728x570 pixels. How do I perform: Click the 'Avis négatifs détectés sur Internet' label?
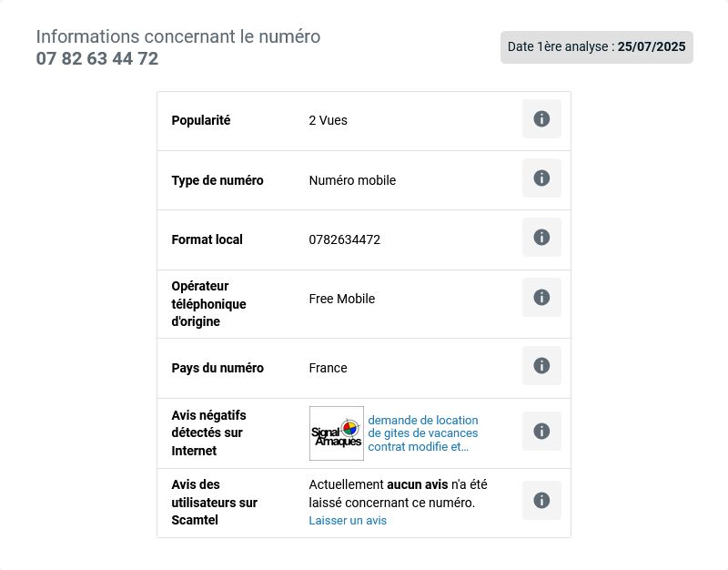pos(209,433)
